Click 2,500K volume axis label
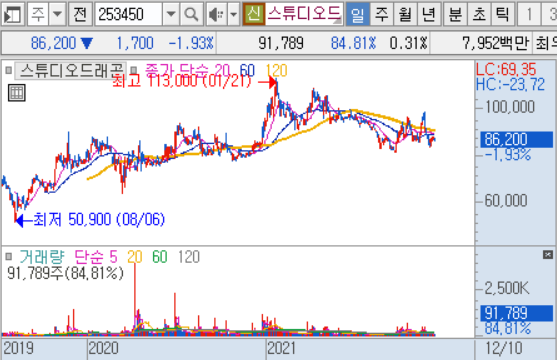The image size is (557, 360). 507,288
